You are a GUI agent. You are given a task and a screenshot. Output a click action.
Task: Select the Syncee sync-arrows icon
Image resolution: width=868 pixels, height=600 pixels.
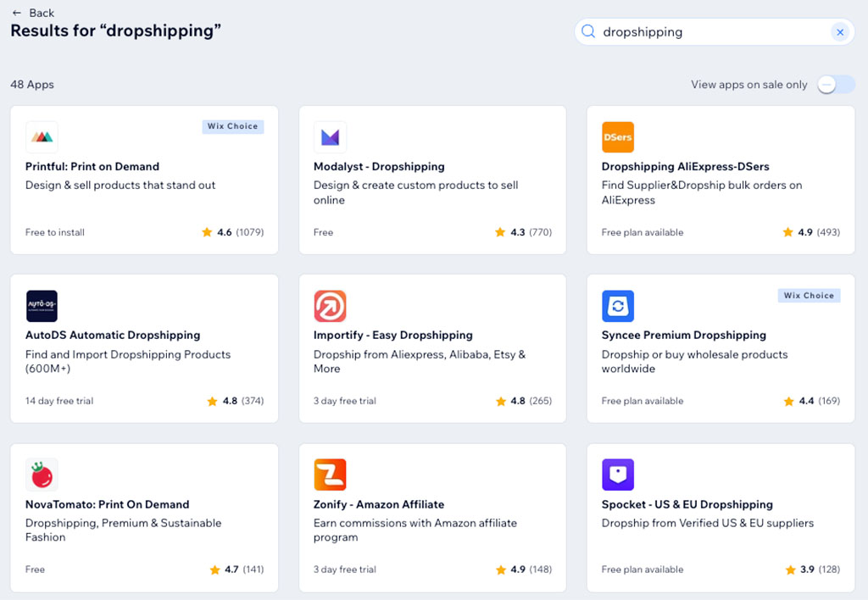click(x=618, y=306)
